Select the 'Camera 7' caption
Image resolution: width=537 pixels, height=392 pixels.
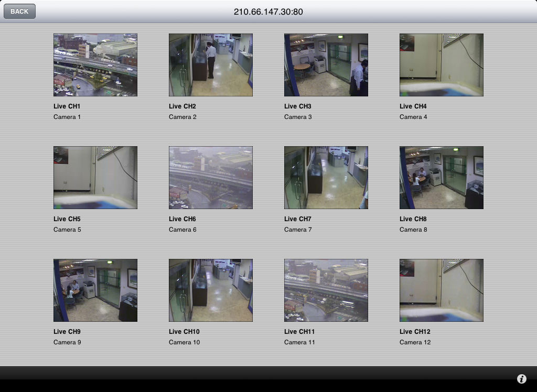point(298,230)
